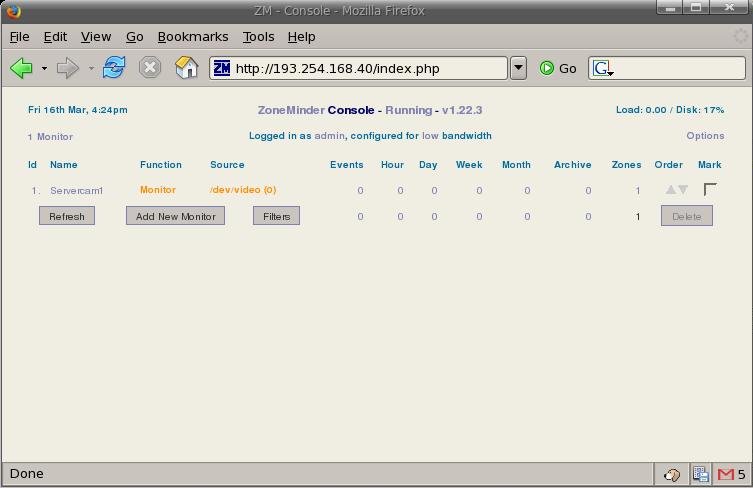This screenshot has width=753, height=488.
Task: Click the Archive column header
Action: pyautogui.click(x=572, y=165)
